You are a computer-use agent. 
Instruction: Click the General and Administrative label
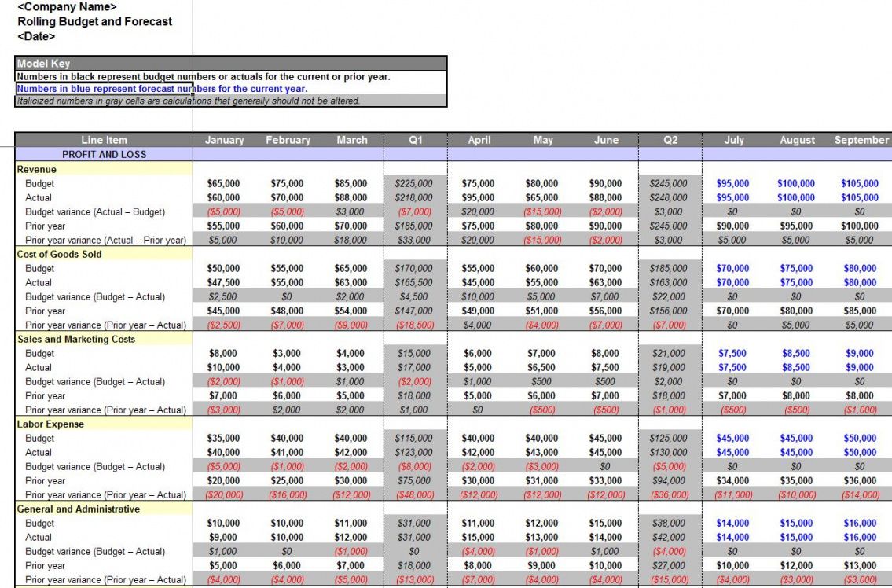coord(79,509)
